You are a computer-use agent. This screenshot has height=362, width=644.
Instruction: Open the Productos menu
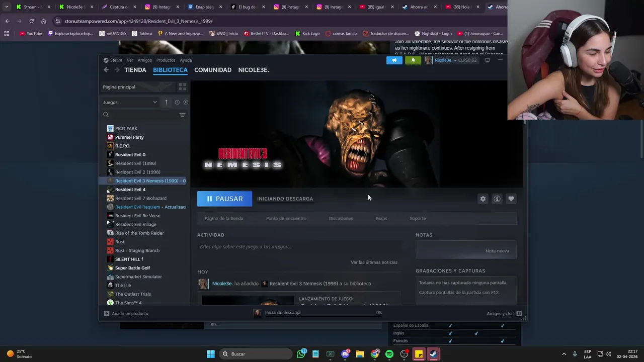(166, 60)
